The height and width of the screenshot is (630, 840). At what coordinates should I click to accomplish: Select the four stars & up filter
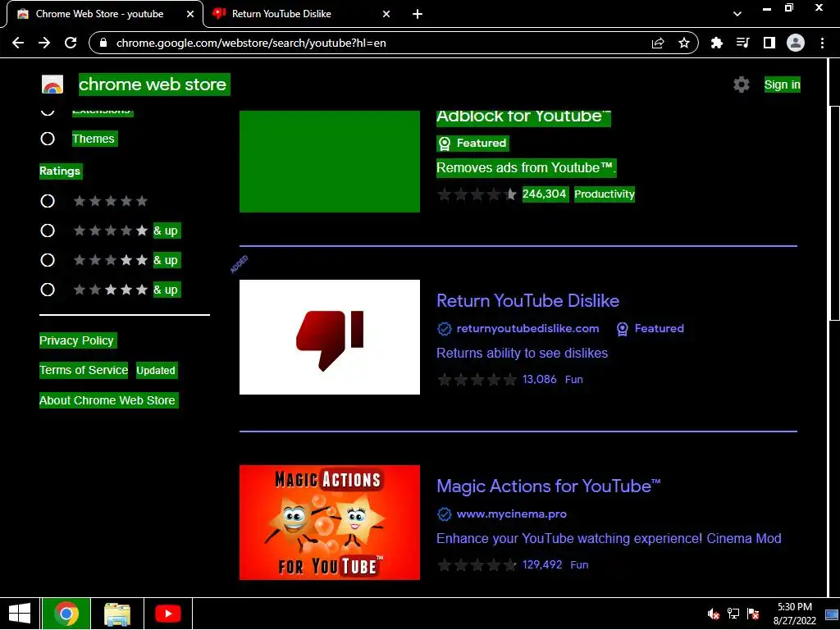click(x=48, y=231)
